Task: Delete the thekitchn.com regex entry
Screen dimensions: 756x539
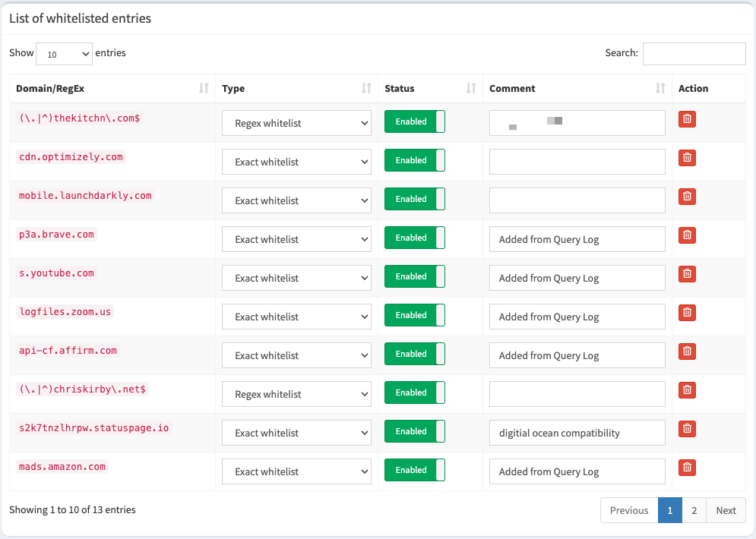Action: [687, 119]
